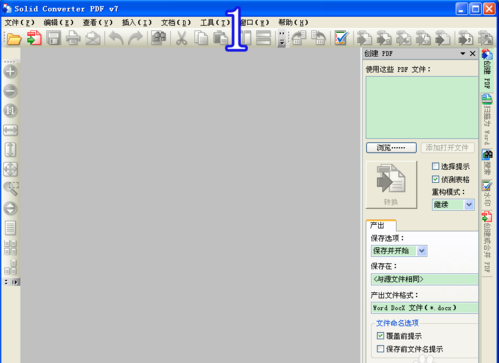
Task: Click inside the green PDF file list box
Action: (422, 107)
